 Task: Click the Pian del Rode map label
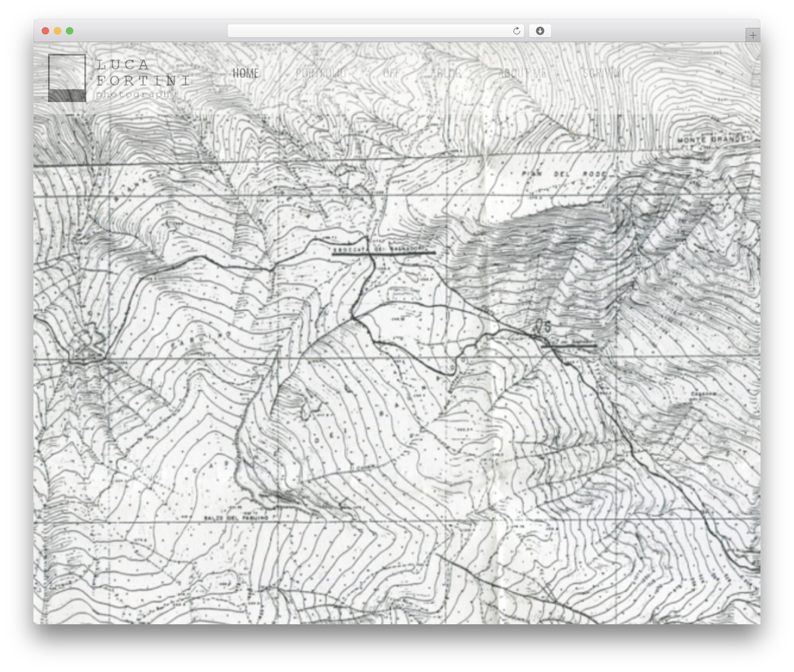(x=564, y=174)
